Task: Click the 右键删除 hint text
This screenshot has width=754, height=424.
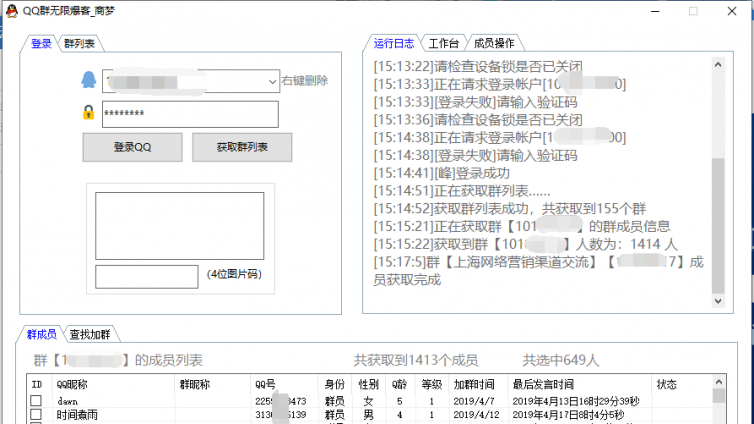Action: click(305, 81)
